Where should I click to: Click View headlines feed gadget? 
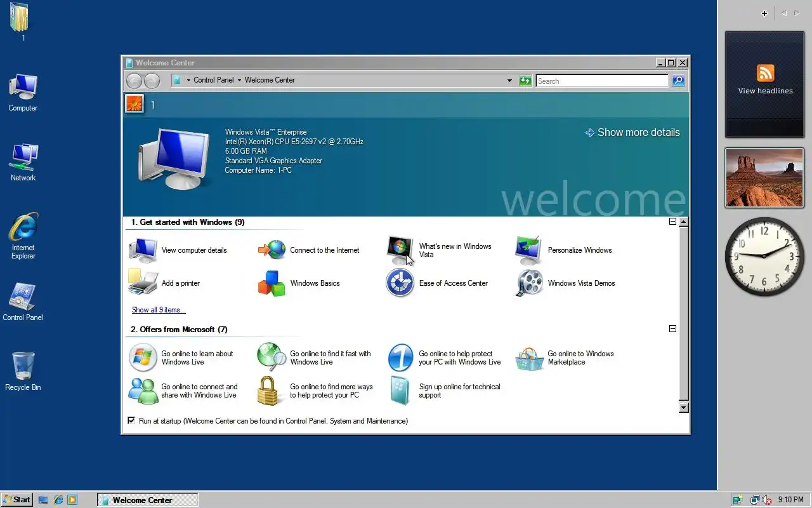click(x=765, y=84)
